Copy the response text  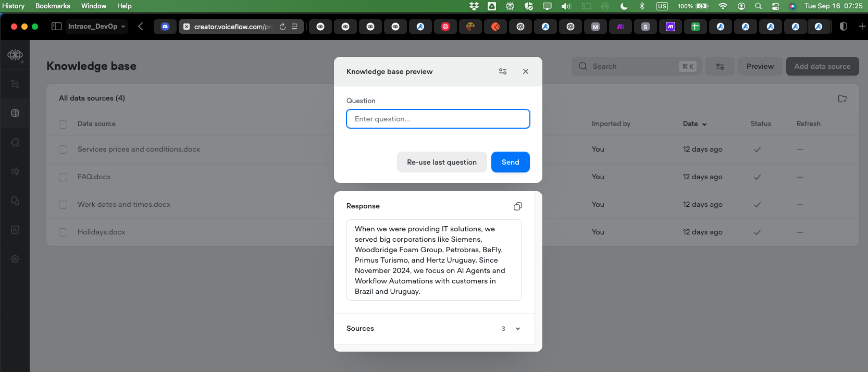click(x=517, y=206)
